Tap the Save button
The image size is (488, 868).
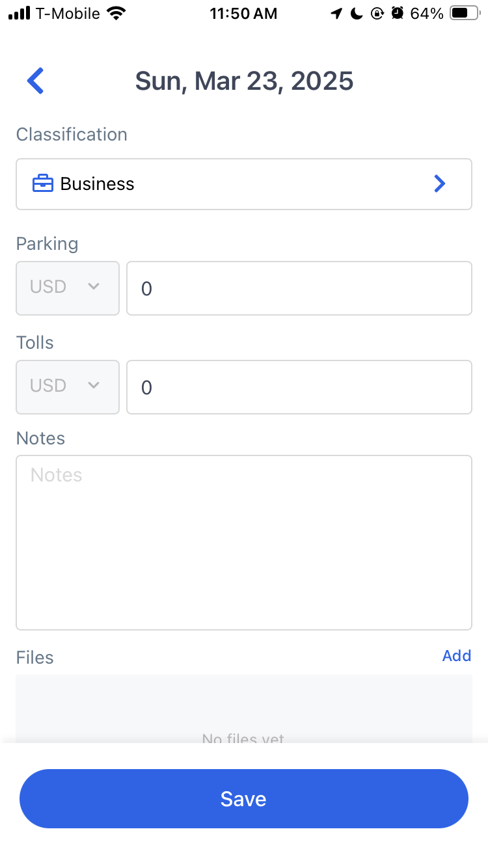click(244, 799)
